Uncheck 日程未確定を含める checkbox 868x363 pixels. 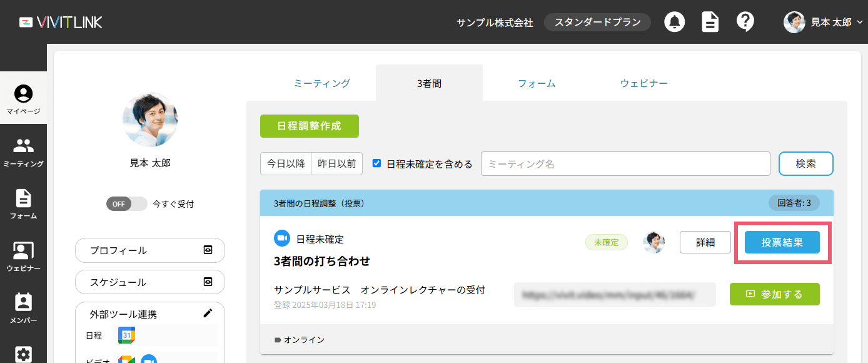376,163
